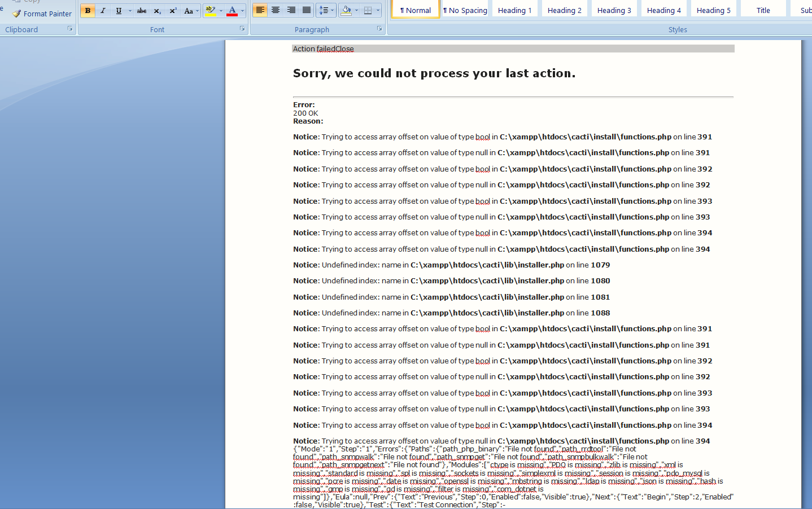The height and width of the screenshot is (509, 812).
Task: Apply the Heading 2 style
Action: 565,9
